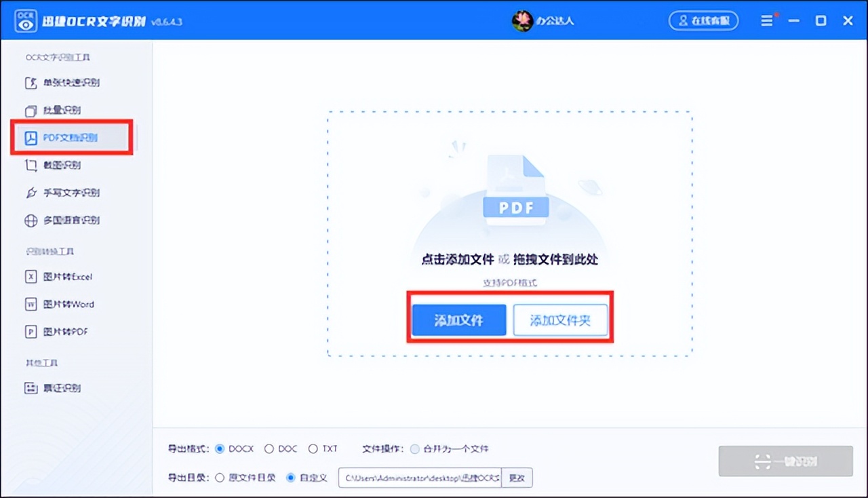Click the 迅捷OCR eye logo icon
This screenshot has height=498, width=868.
26,20
